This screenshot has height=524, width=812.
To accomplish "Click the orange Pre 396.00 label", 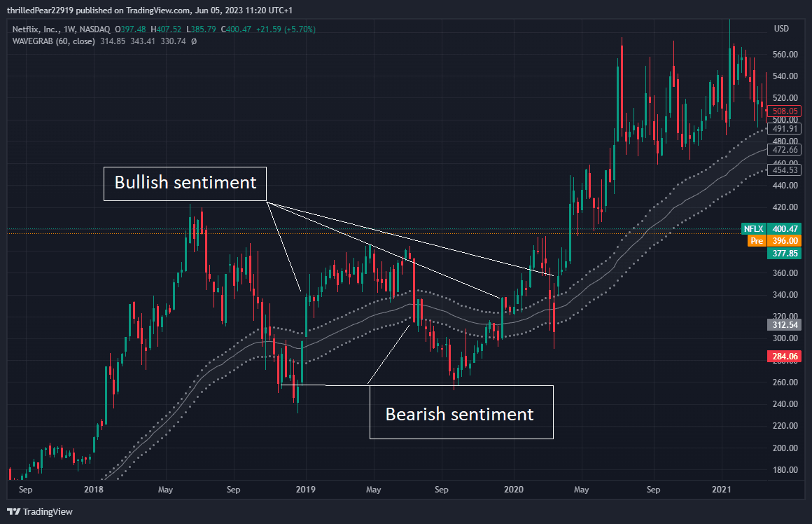I will point(774,240).
